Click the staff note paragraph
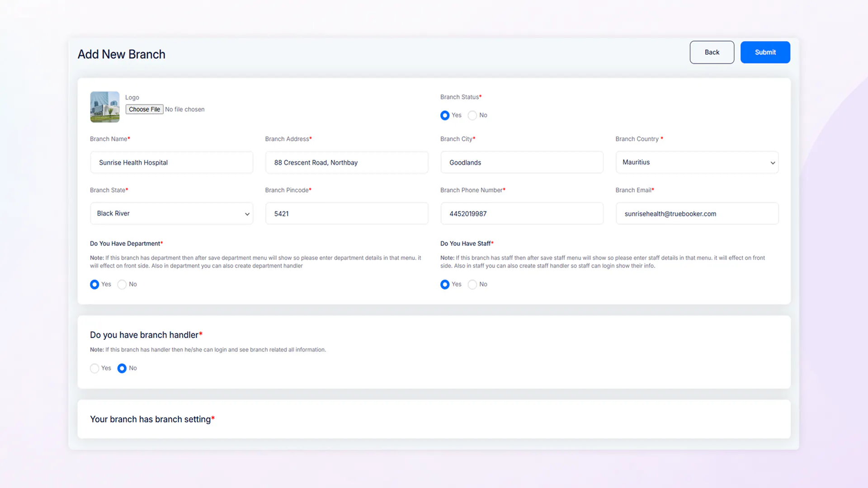 tap(603, 262)
